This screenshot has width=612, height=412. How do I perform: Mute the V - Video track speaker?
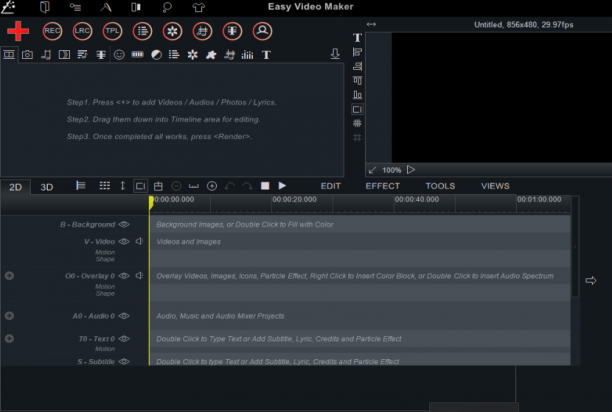[x=139, y=242]
